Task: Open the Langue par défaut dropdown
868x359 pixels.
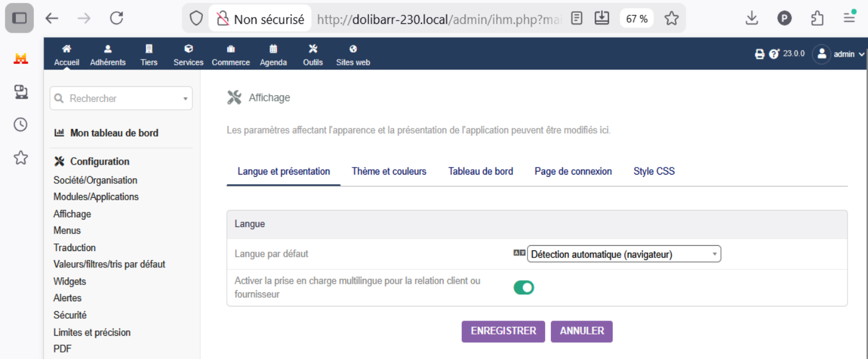Action: (624, 254)
